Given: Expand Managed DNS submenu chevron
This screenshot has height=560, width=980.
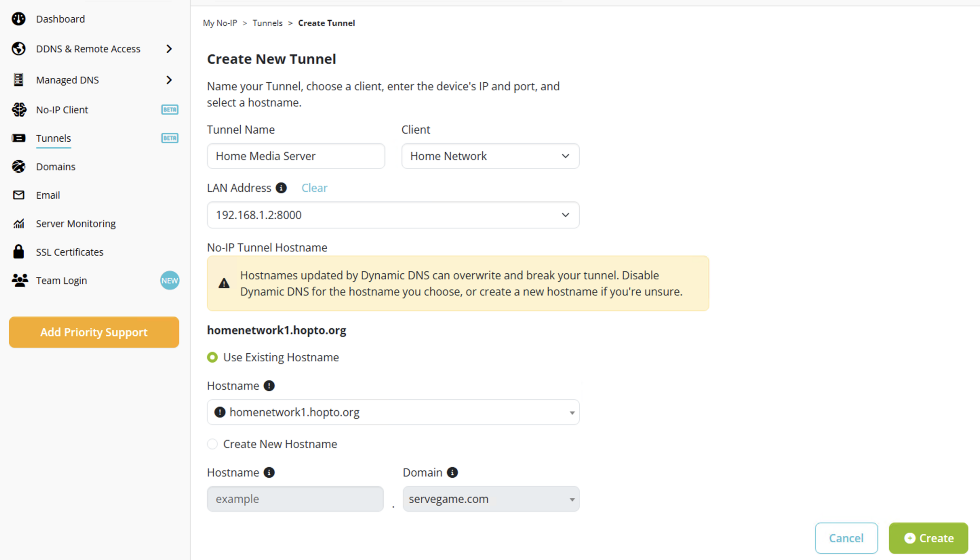Looking at the screenshot, I should [x=169, y=80].
